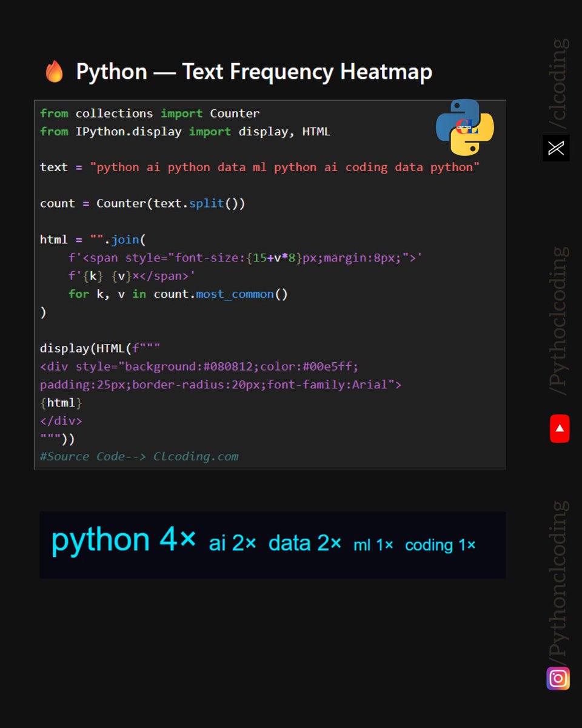Click the vertical '/Pythoclcoding' handle text
Viewport: 582px width, 728px height.
[x=558, y=321]
